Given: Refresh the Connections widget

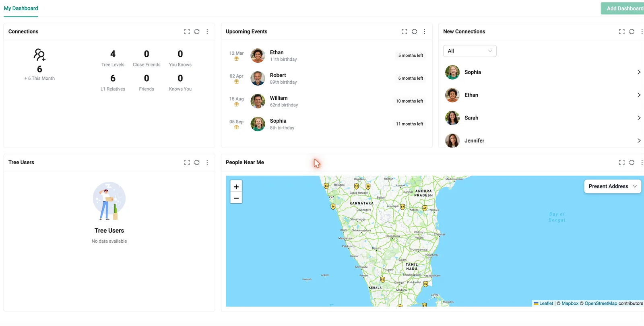Looking at the screenshot, I should [x=197, y=31].
